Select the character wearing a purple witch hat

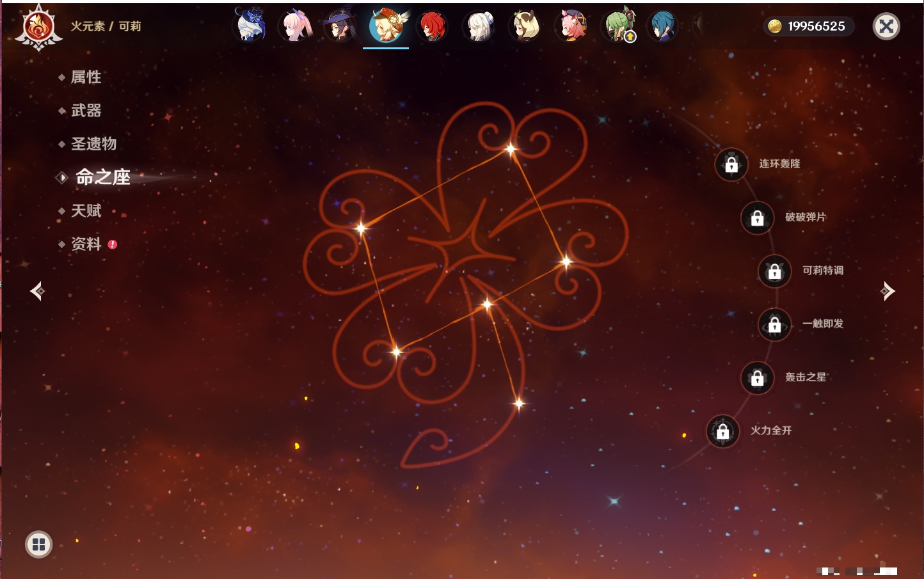point(340,26)
